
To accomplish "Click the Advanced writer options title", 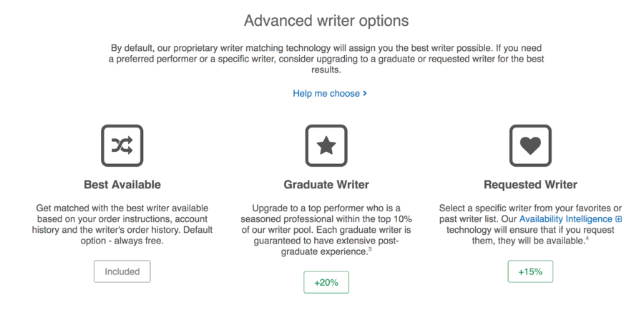I will pyautogui.click(x=326, y=20).
